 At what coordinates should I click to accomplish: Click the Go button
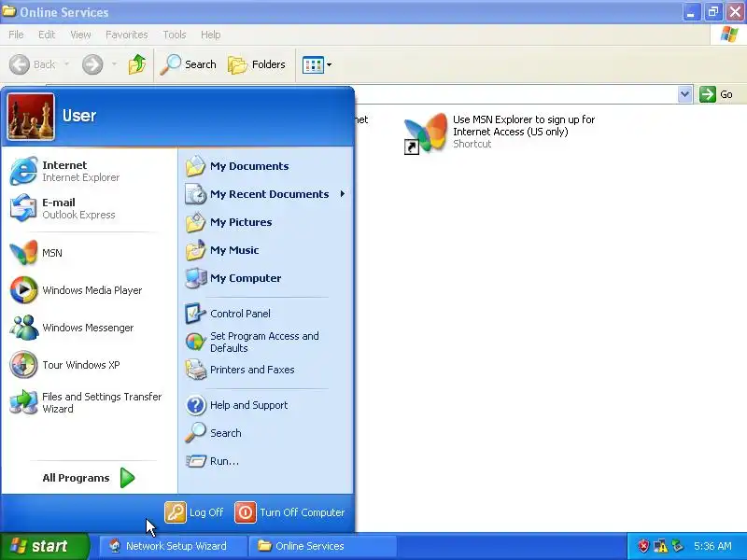pos(717,94)
